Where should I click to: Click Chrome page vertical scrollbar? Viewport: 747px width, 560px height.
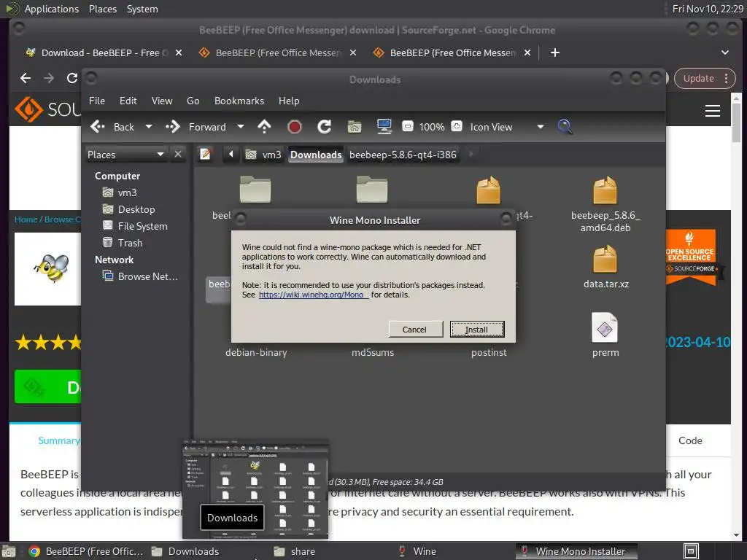tap(737, 124)
